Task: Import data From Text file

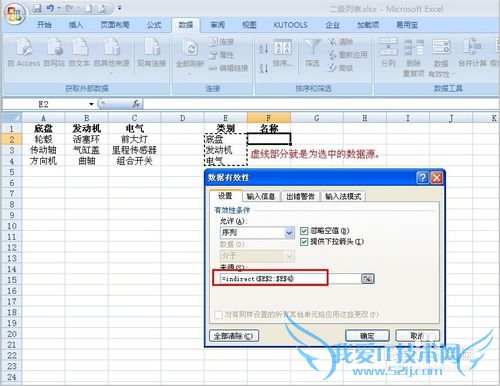Action: click(x=79, y=52)
